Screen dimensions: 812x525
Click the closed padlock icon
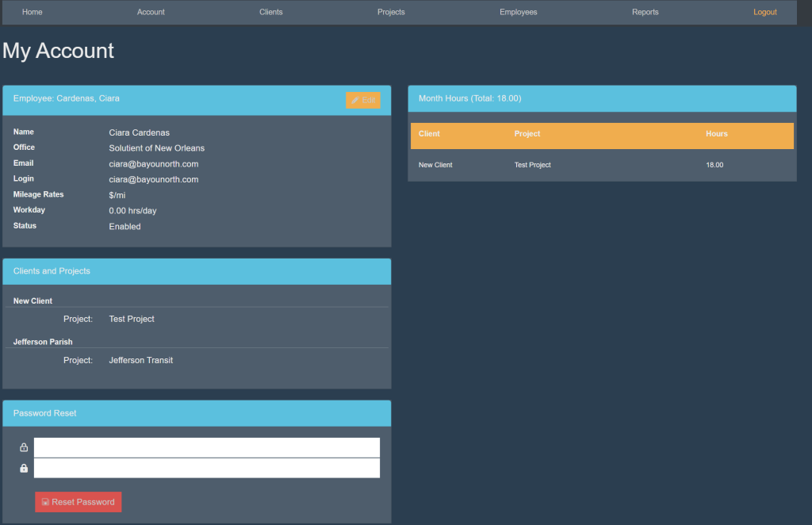click(24, 468)
